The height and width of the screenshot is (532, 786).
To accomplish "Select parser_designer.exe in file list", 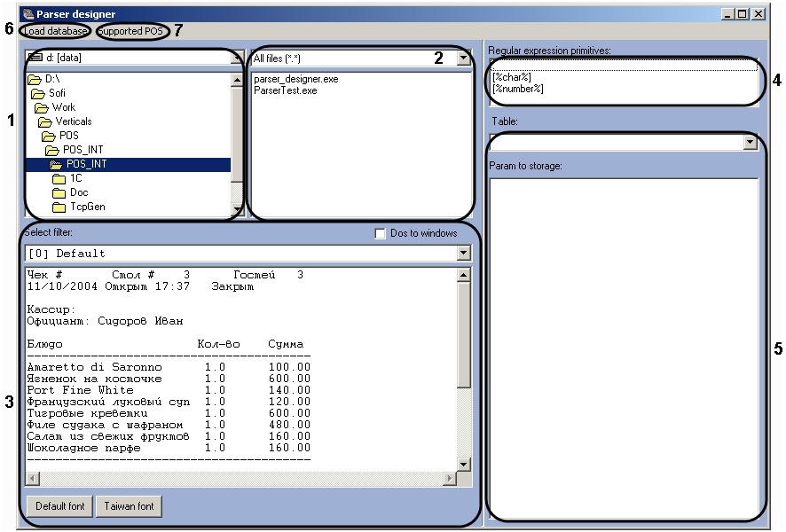I will point(295,79).
